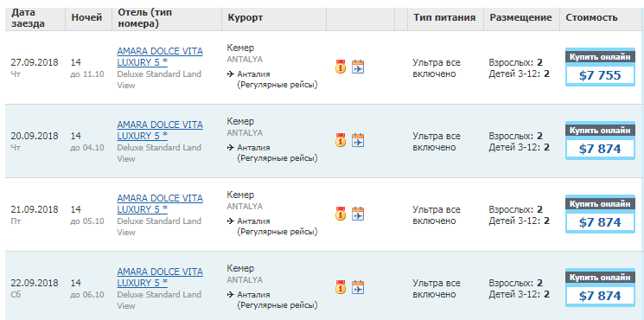Open AMARA DOLCE VITA link in 20.09.2018 row
This screenshot has width=644, height=320.
point(160,131)
